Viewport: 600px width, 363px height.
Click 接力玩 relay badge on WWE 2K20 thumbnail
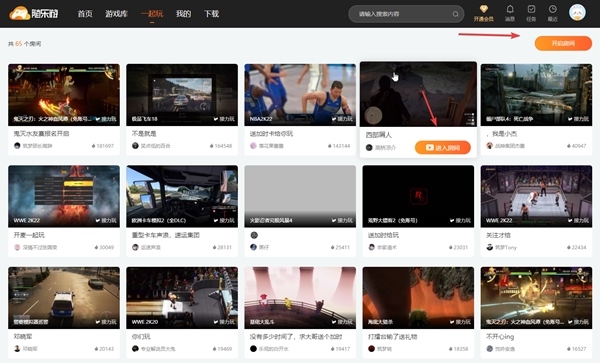(x=224, y=322)
